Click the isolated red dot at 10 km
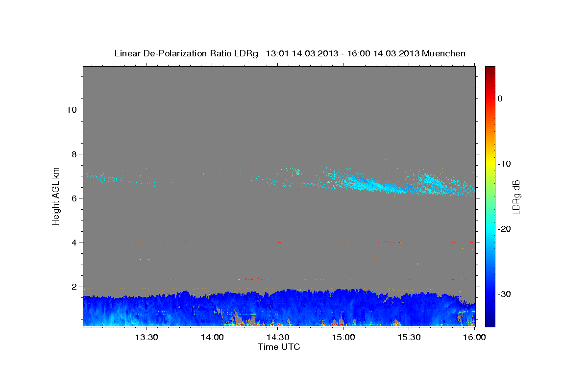The image size is (588, 392). [x=156, y=110]
